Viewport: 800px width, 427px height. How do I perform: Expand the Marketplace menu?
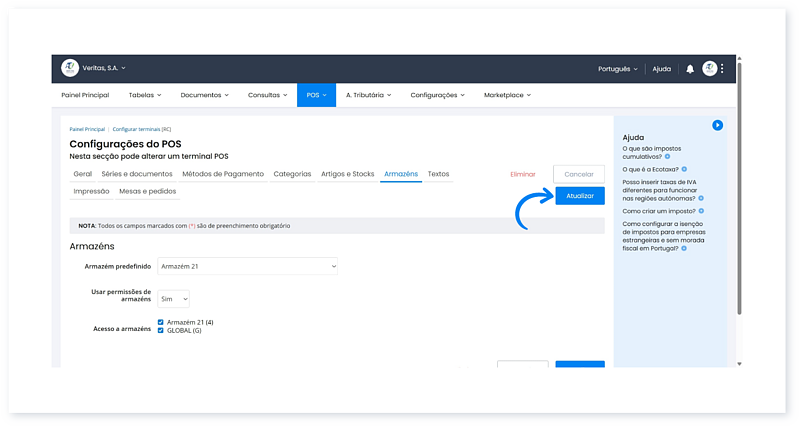tap(507, 95)
